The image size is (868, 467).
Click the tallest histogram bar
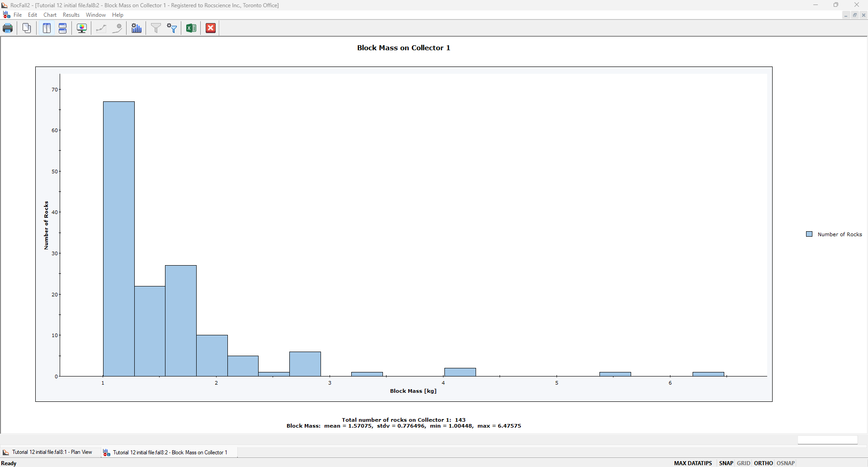pos(118,239)
